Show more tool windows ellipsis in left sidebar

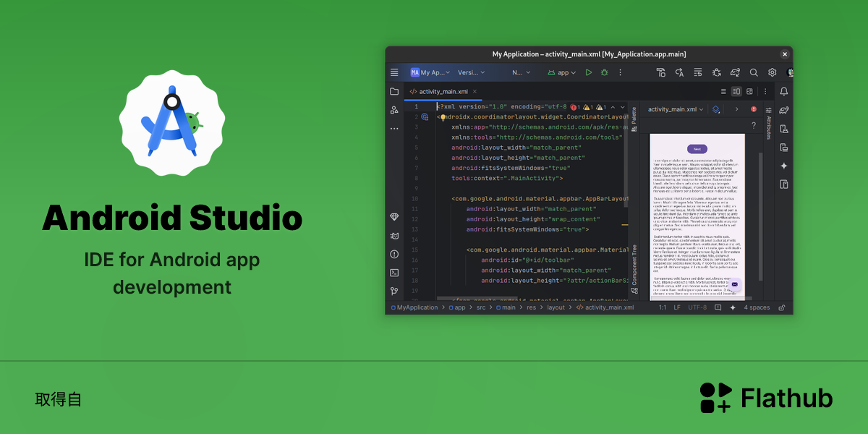[394, 128]
